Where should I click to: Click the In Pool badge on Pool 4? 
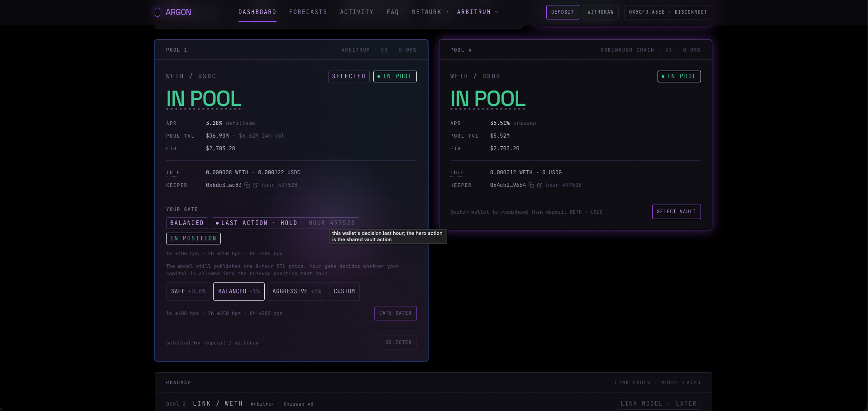tap(679, 76)
